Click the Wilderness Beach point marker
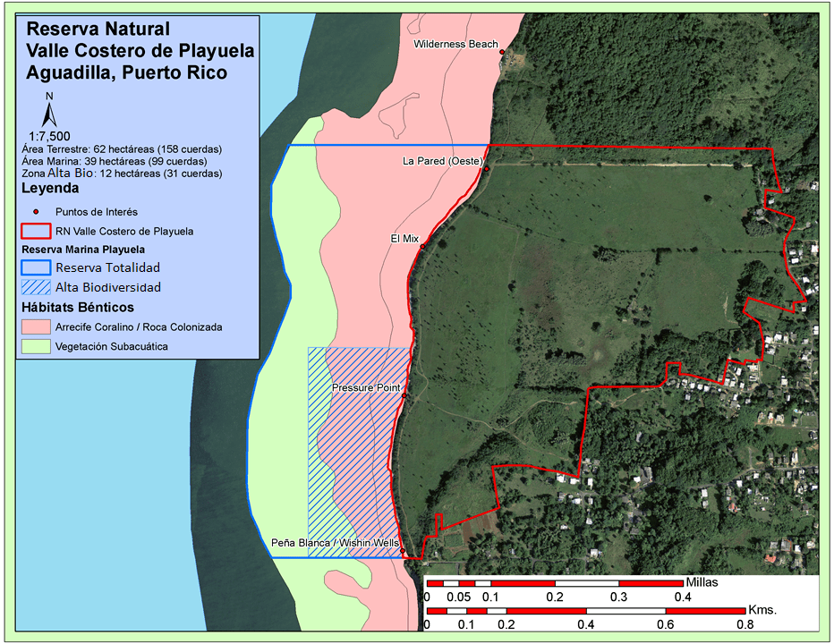Viewport: 834px width, 644px height. (502, 52)
